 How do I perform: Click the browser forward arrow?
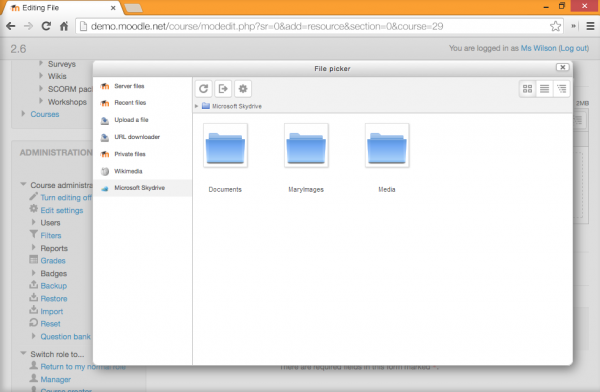pyautogui.click(x=28, y=26)
